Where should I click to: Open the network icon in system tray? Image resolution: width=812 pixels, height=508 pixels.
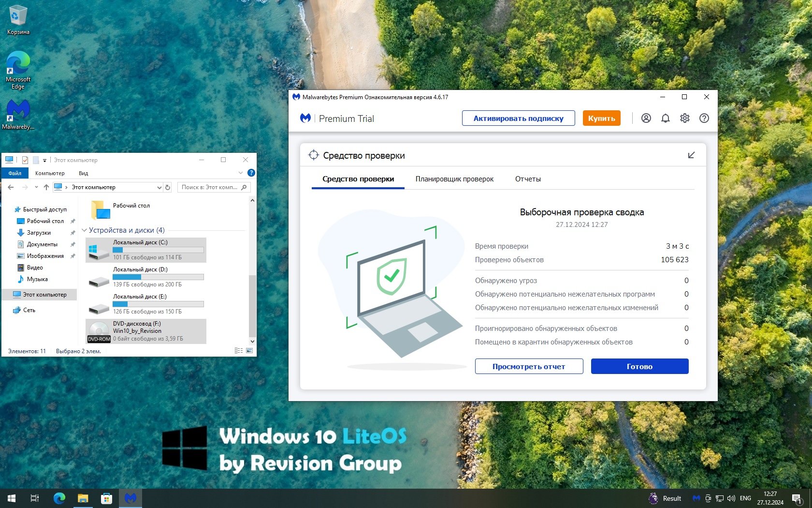click(x=720, y=498)
